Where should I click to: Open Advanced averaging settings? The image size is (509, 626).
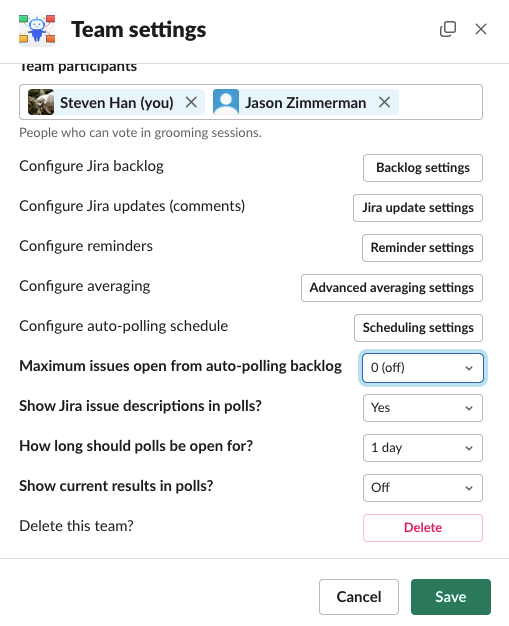pyautogui.click(x=392, y=288)
